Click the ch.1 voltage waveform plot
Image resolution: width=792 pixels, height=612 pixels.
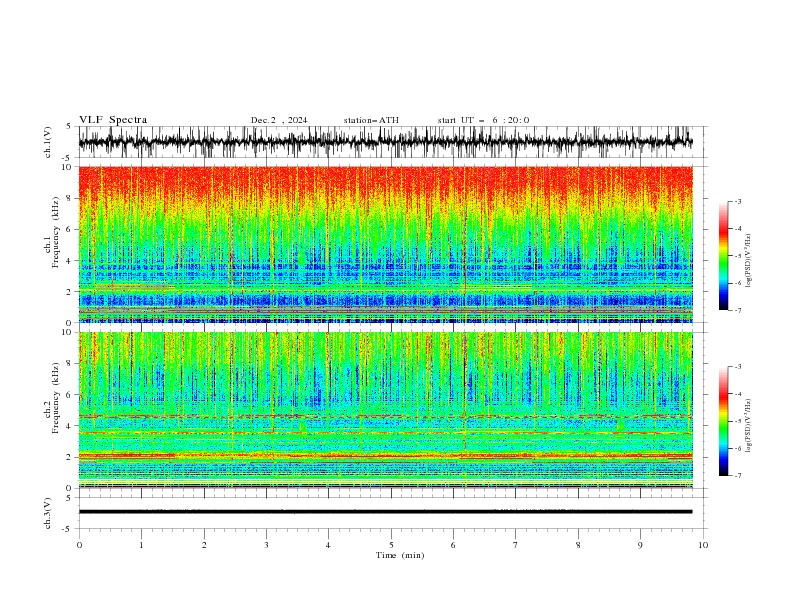coord(385,142)
